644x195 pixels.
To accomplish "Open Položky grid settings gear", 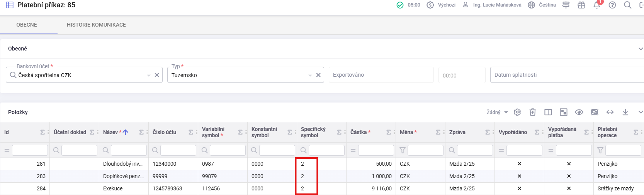I will 517,112.
